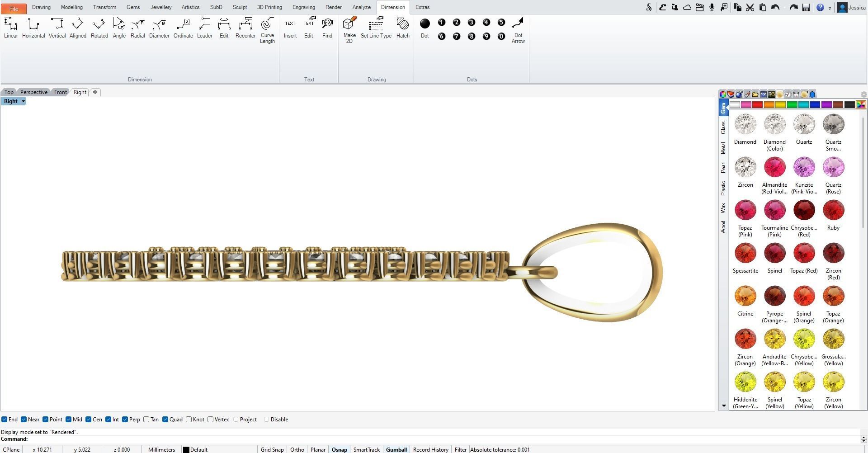Filter gems by the red color swatch
This screenshot has height=453, width=868.
[757, 105]
